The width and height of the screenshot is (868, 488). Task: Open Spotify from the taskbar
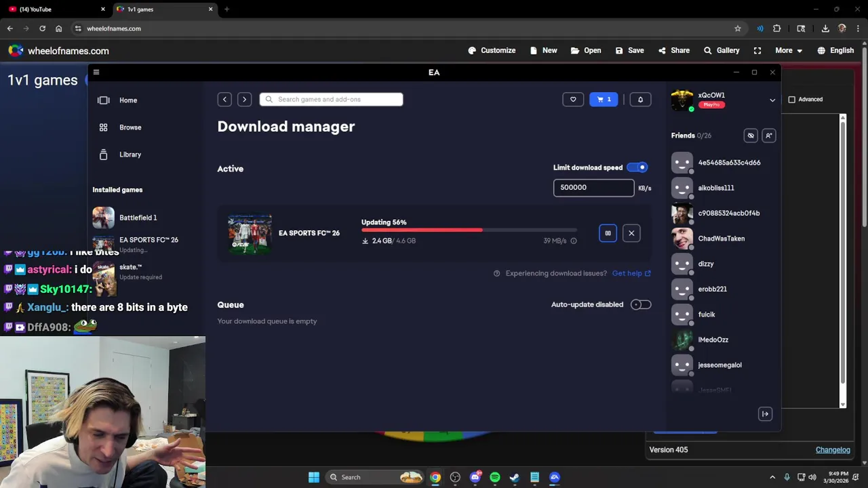click(495, 477)
